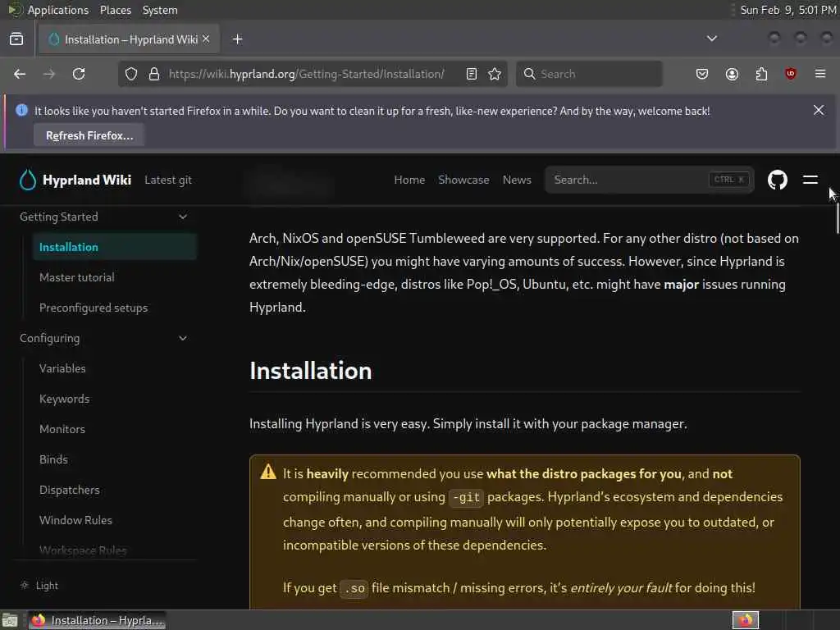840x630 pixels.
Task: Open the Keywords sidebar page
Action: click(x=64, y=399)
